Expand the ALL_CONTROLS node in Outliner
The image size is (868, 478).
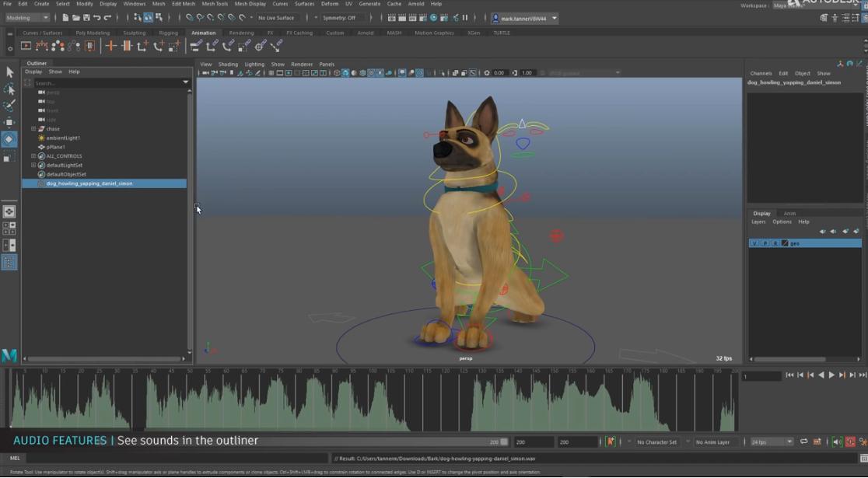(x=33, y=156)
